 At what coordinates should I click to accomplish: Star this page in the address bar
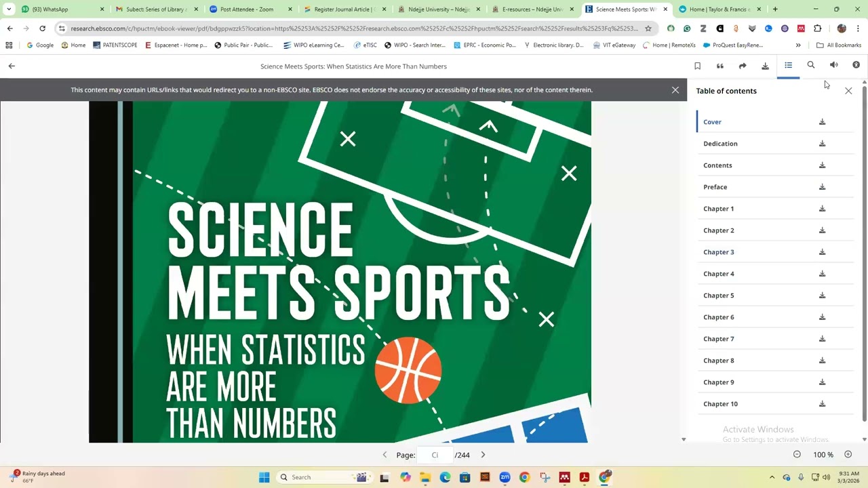(648, 28)
